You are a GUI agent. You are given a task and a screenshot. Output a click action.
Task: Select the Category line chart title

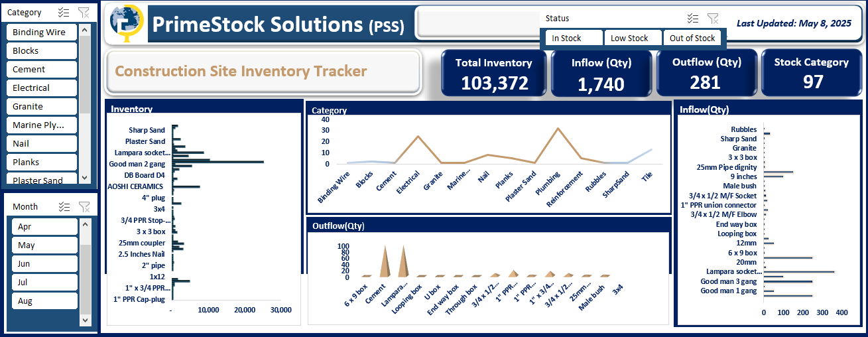(329, 110)
